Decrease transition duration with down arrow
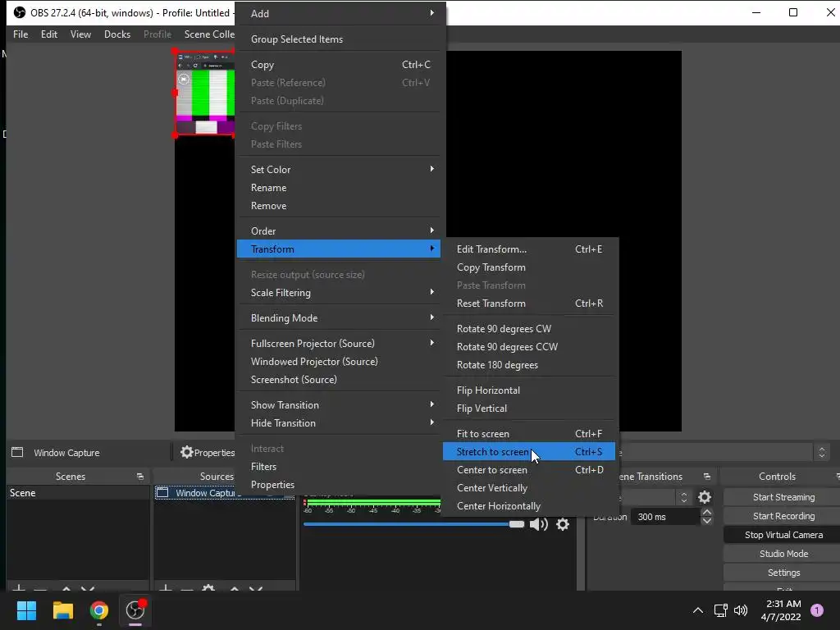Screen dimensions: 840x630 pyautogui.click(x=707, y=520)
